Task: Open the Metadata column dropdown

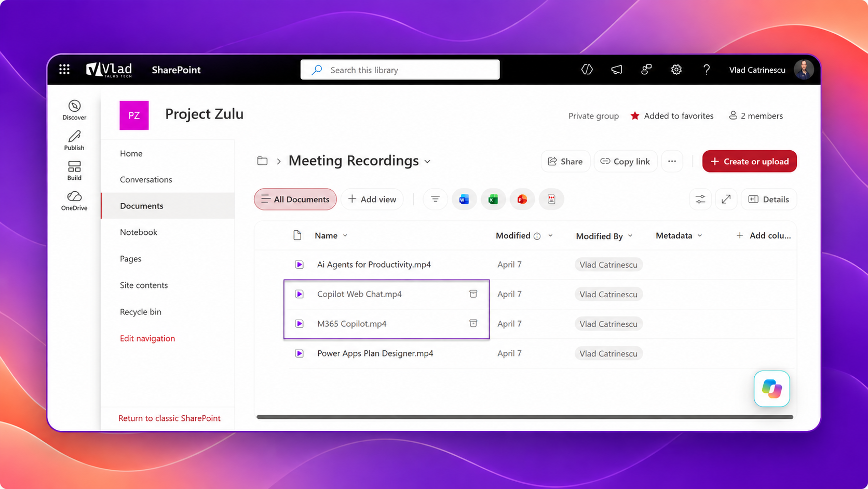Action: (700, 236)
